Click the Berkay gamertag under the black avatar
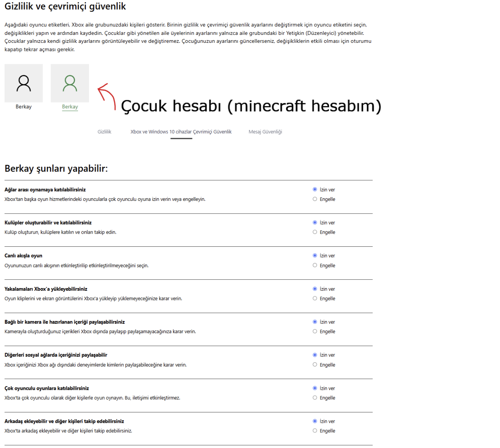This screenshot has width=500, height=448. [24, 107]
